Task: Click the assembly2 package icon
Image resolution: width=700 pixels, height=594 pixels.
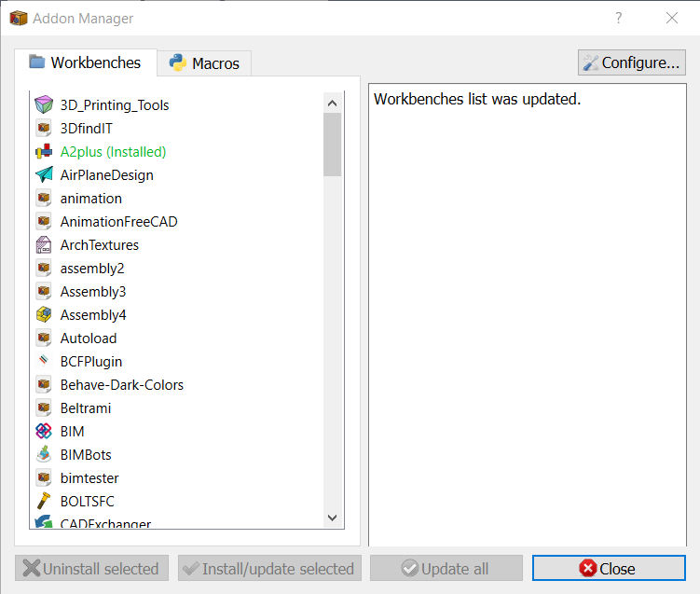Action: click(44, 268)
